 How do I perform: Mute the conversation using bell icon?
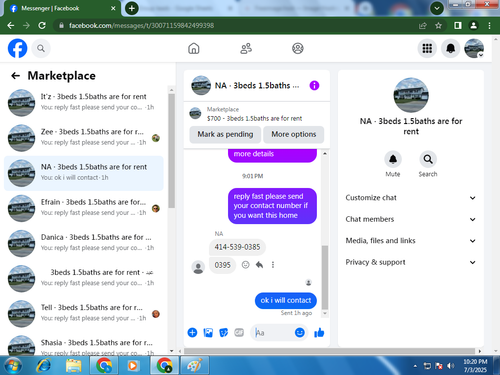coord(393,159)
